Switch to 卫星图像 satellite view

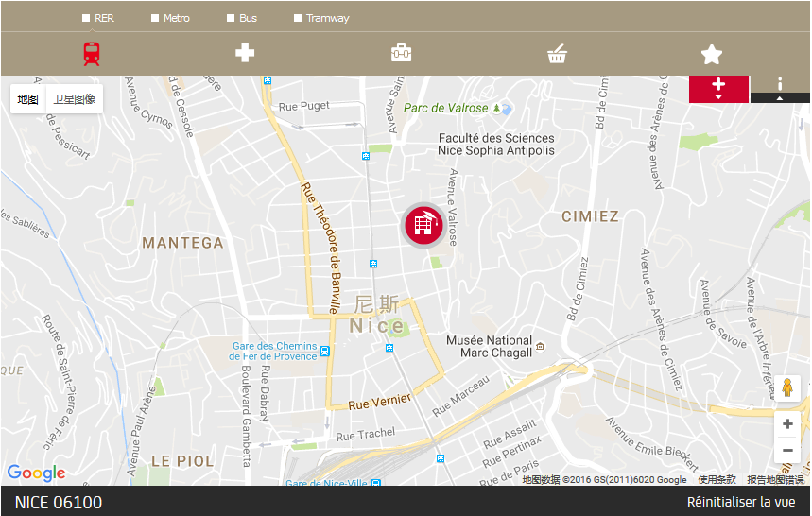click(74, 99)
